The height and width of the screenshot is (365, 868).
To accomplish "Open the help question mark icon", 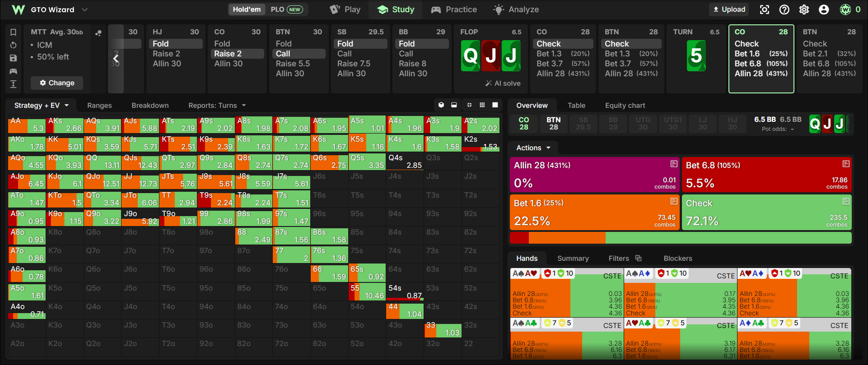I will (784, 9).
